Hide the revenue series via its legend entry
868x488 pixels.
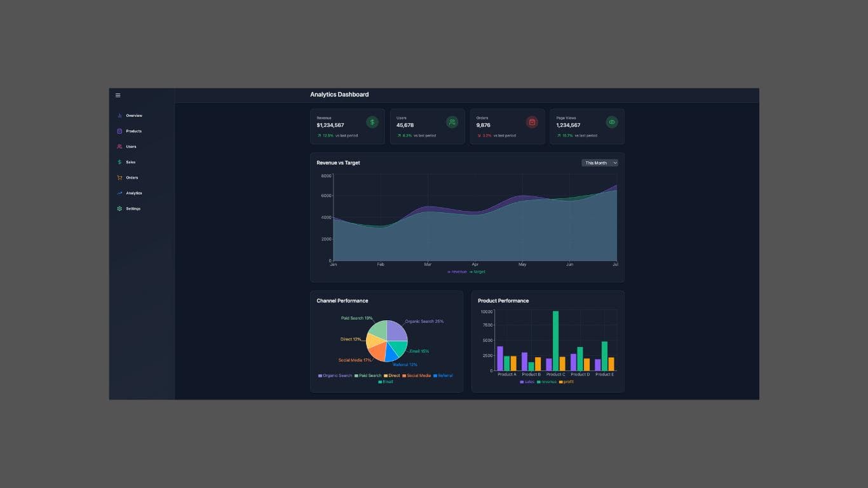click(456, 271)
